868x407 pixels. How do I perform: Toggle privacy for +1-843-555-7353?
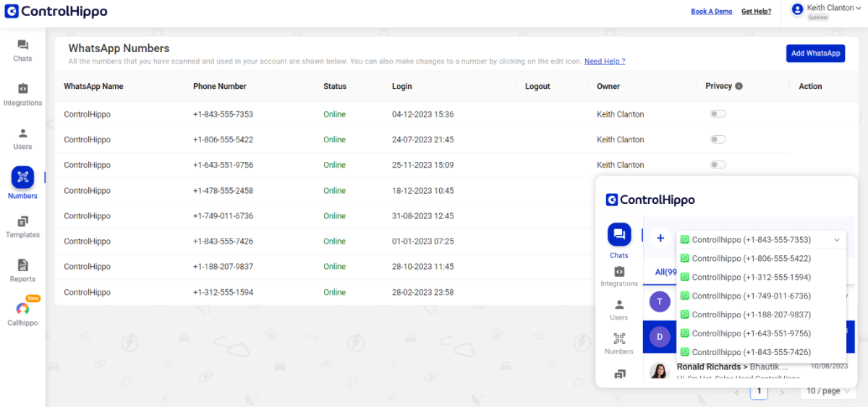pyautogui.click(x=718, y=114)
